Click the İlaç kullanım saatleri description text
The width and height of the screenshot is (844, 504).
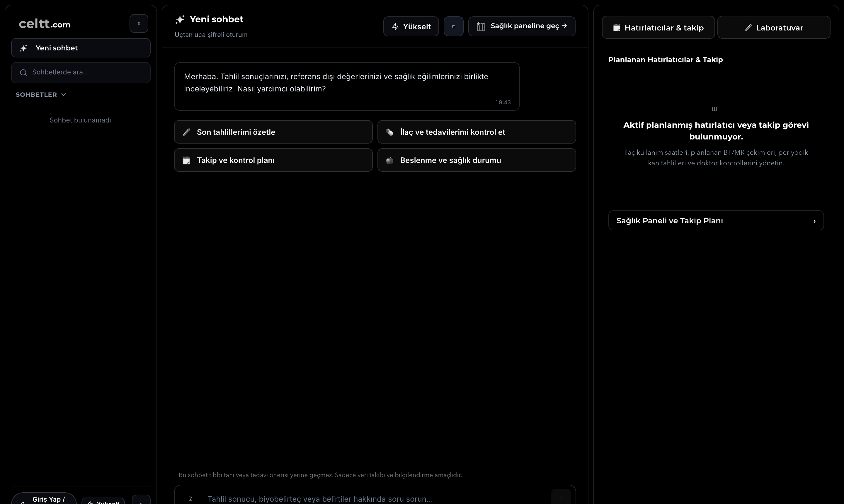tap(716, 158)
